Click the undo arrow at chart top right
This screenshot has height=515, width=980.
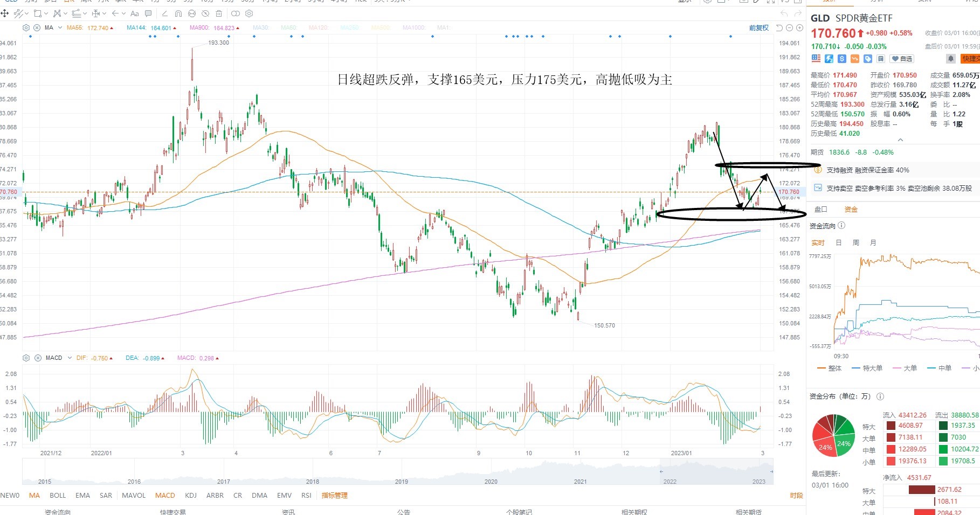click(x=784, y=13)
